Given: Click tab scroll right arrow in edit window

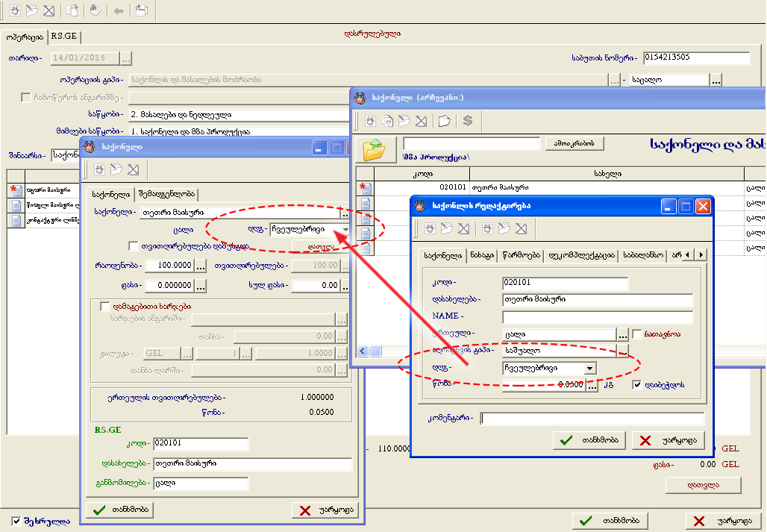Looking at the screenshot, I should pos(701,254).
